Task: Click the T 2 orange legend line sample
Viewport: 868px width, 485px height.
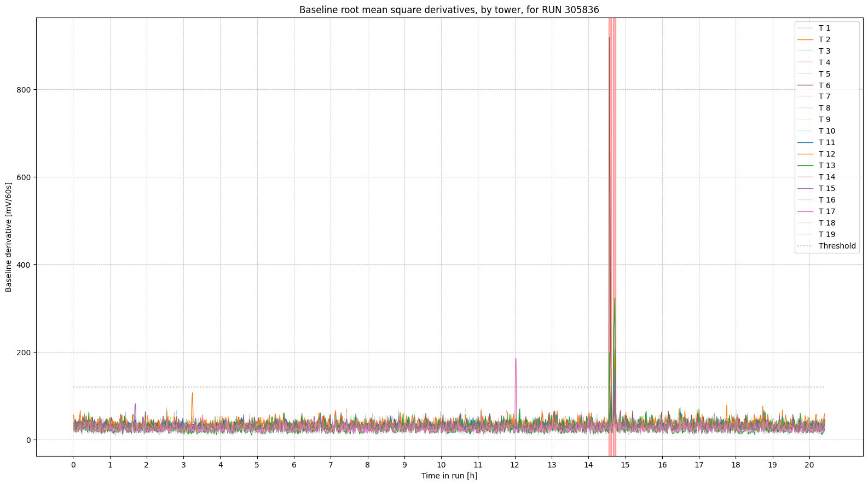Action: coord(806,39)
